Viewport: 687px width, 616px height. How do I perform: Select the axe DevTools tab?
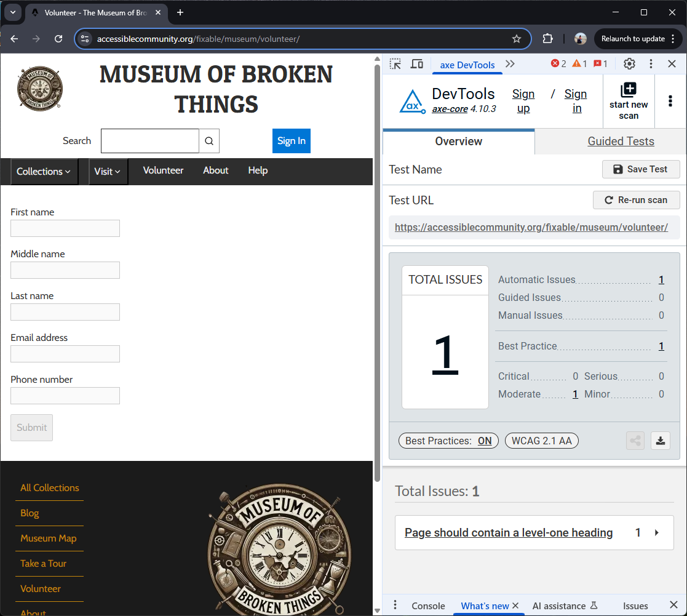pyautogui.click(x=467, y=65)
